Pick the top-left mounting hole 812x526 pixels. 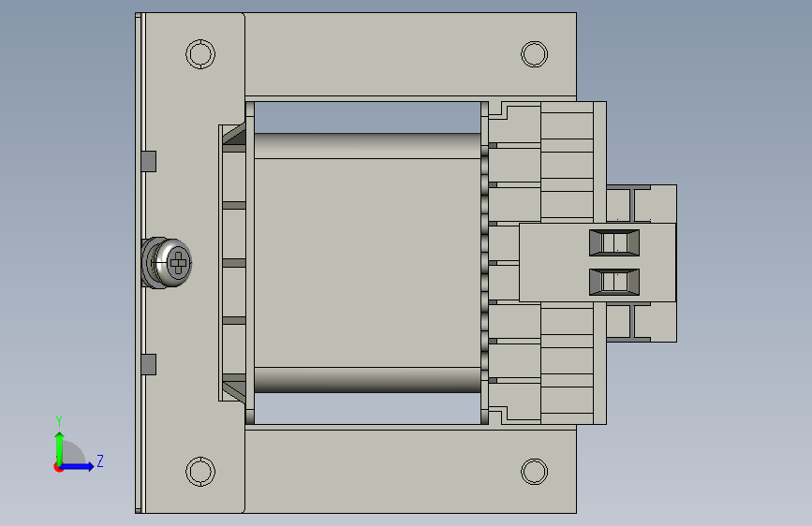200,54
